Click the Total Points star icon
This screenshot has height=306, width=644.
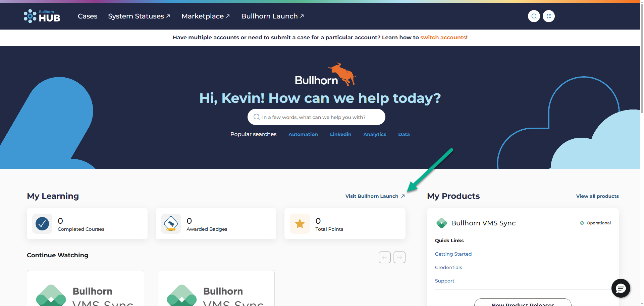pyautogui.click(x=300, y=224)
